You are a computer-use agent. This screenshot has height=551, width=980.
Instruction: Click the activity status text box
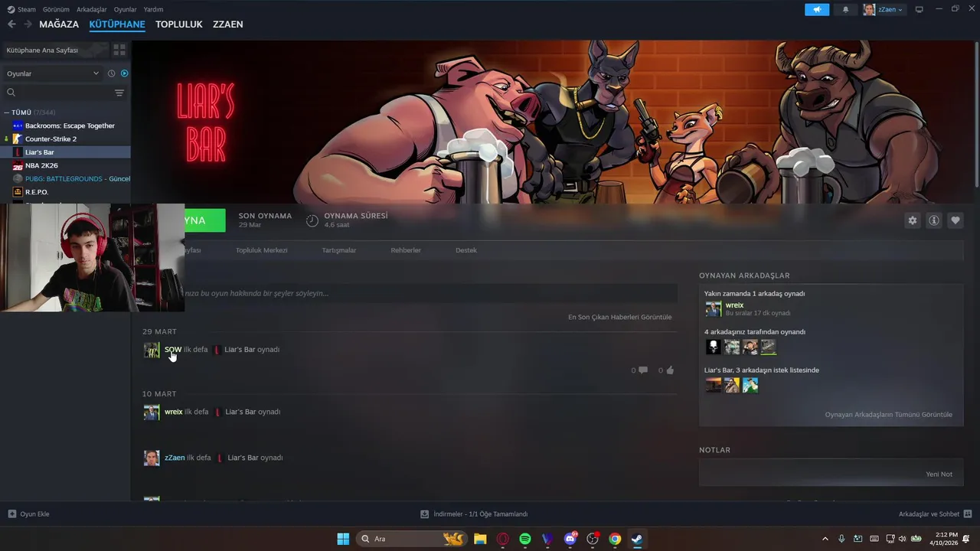(430, 293)
